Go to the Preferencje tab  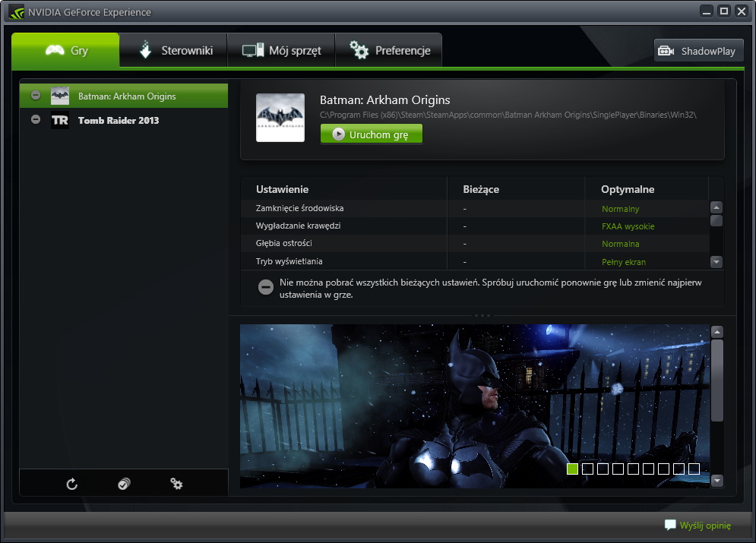tap(388, 51)
